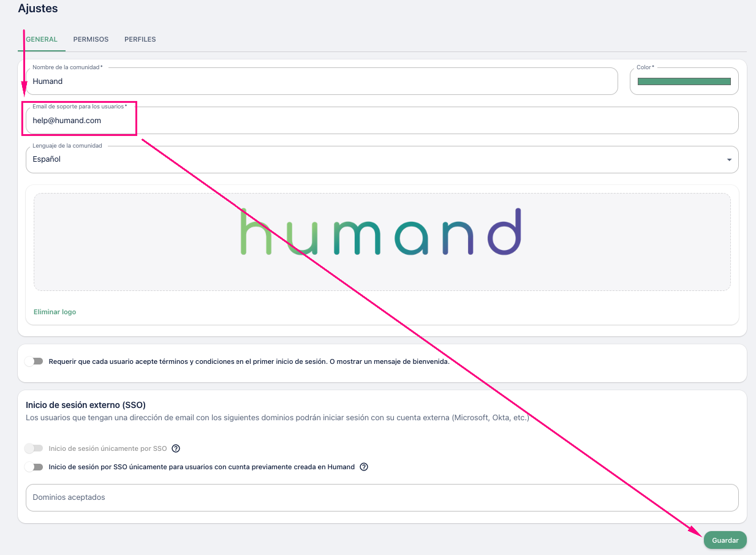
Task: Click the Nombre de la comunidad field
Action: tap(322, 81)
